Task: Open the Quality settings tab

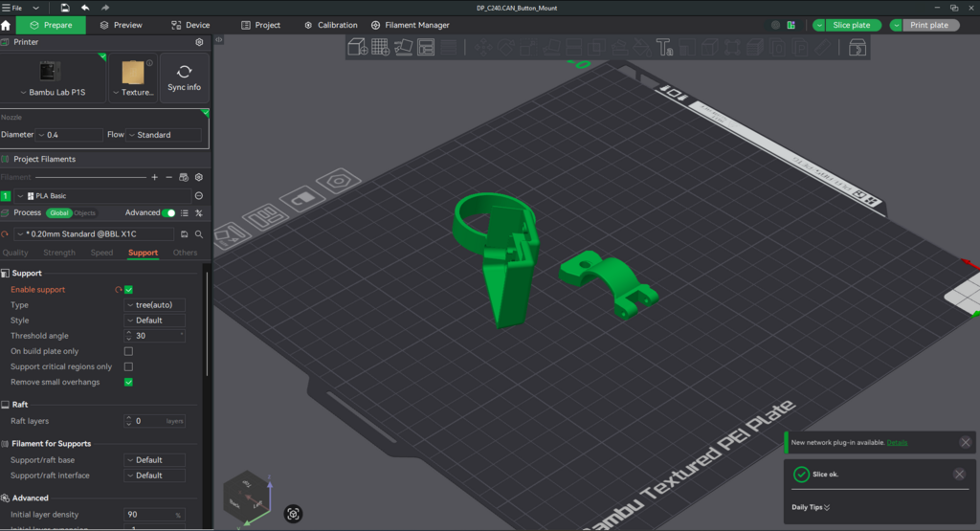Action: click(15, 253)
